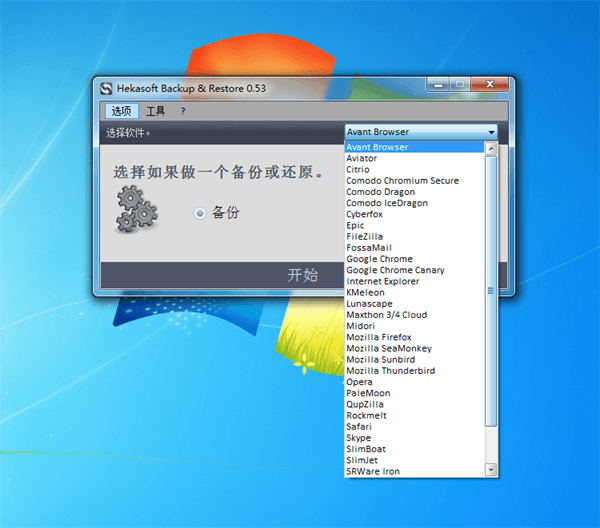
Task: Pick Skype from the software list
Action: coord(358,438)
